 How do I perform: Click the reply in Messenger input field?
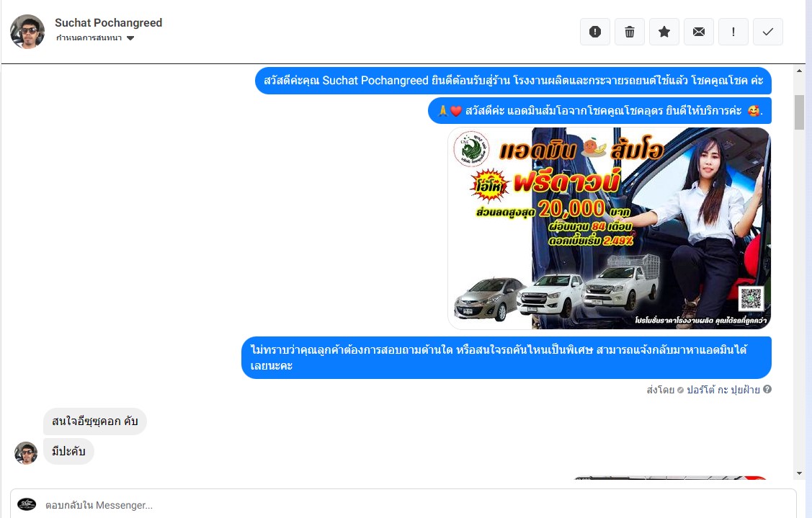pos(403,504)
